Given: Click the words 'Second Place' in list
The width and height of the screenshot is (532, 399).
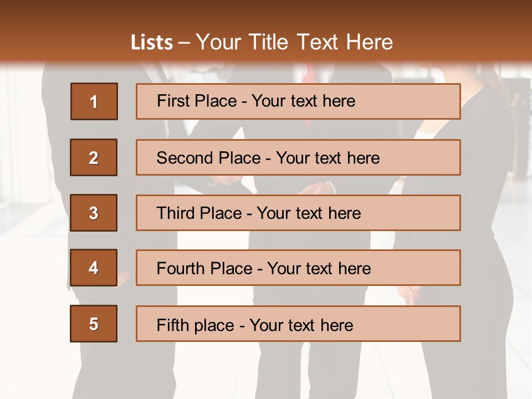Looking at the screenshot, I should pyautogui.click(x=208, y=158).
